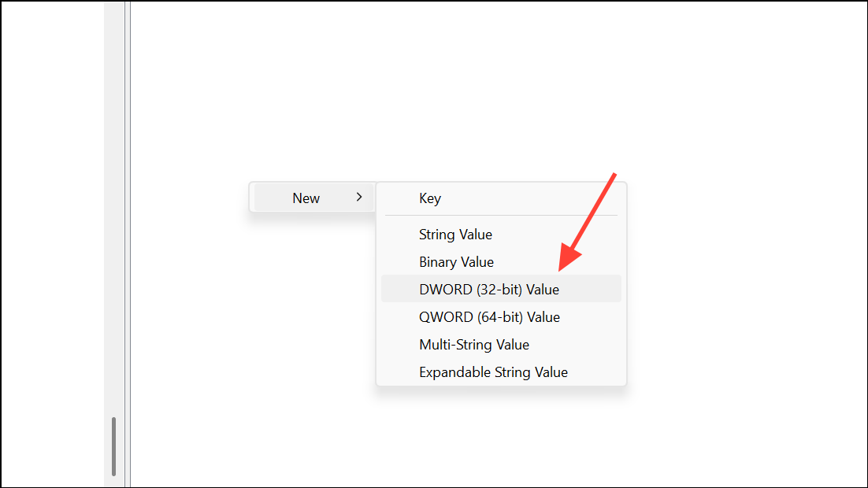Add a new String Value

click(455, 235)
